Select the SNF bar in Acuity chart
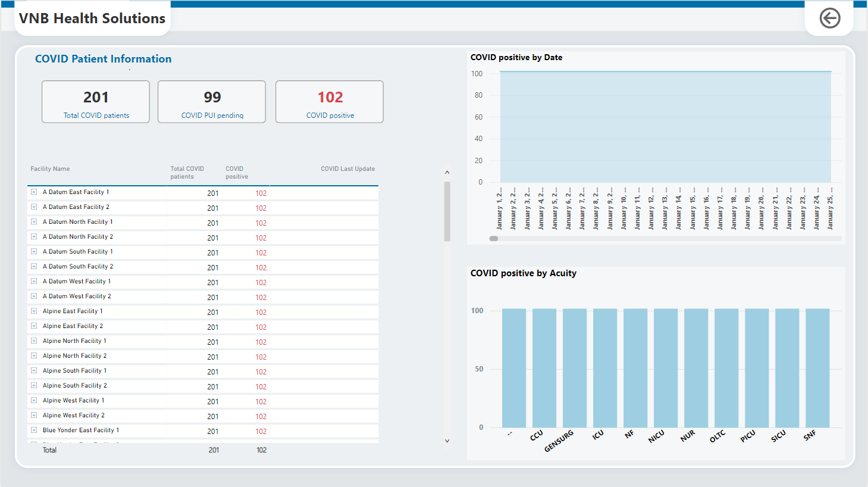 817,368
